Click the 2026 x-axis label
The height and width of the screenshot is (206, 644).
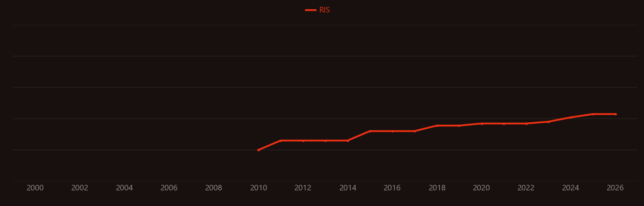(615, 188)
